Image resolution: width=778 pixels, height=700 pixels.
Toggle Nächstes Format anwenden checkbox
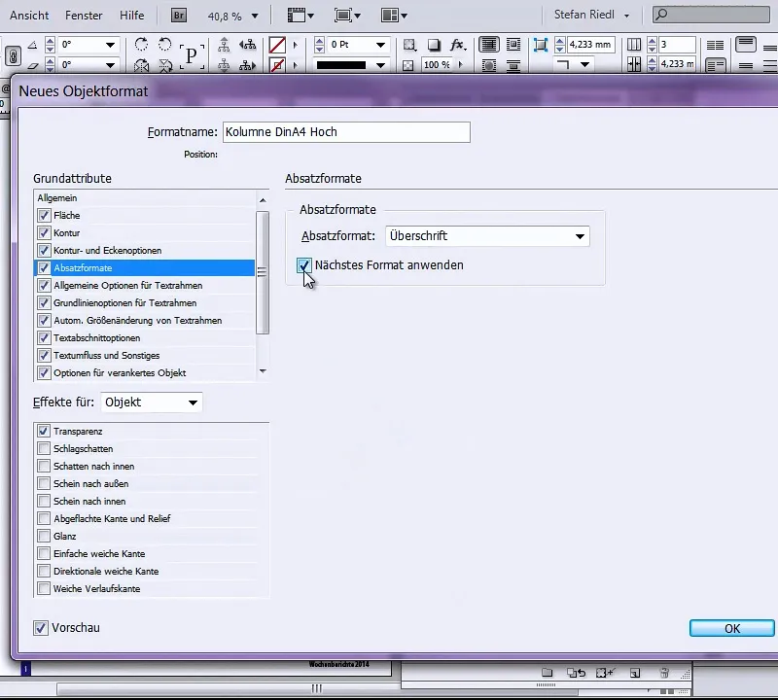(303, 264)
